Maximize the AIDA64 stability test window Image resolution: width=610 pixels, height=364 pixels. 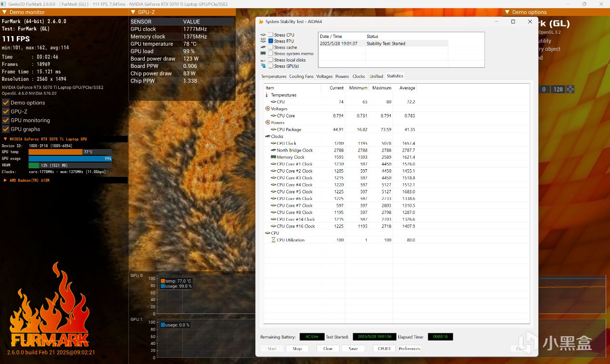(513, 22)
